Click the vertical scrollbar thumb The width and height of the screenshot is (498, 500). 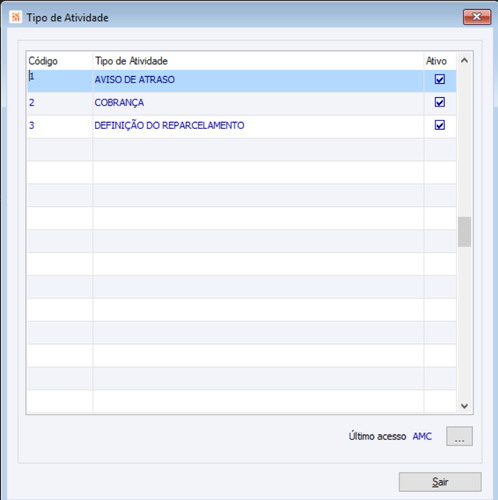(464, 232)
